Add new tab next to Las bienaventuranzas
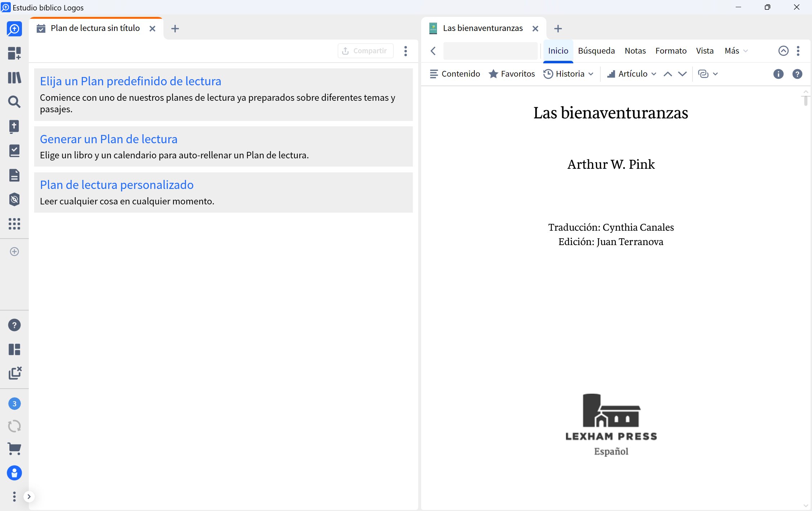Screen dimensions: 812x511 click(x=558, y=28)
